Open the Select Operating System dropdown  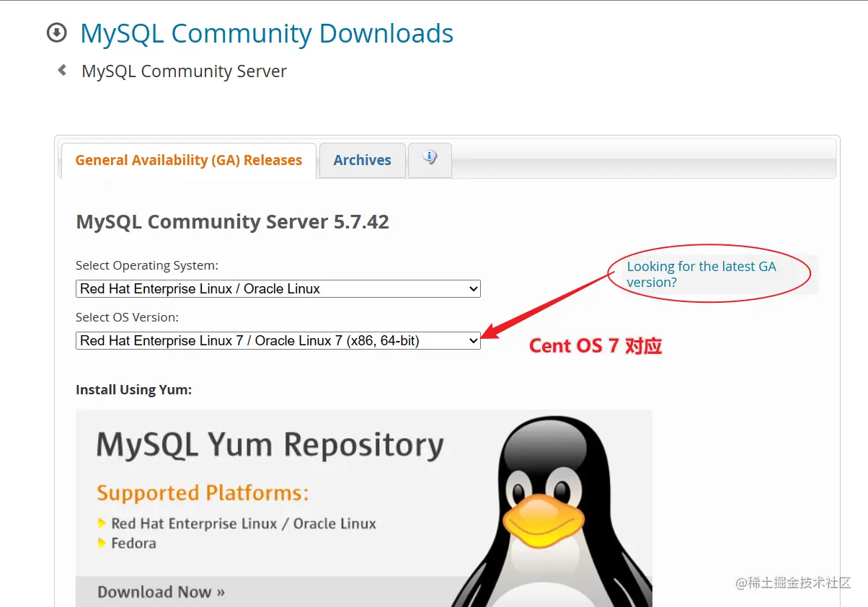click(x=278, y=288)
